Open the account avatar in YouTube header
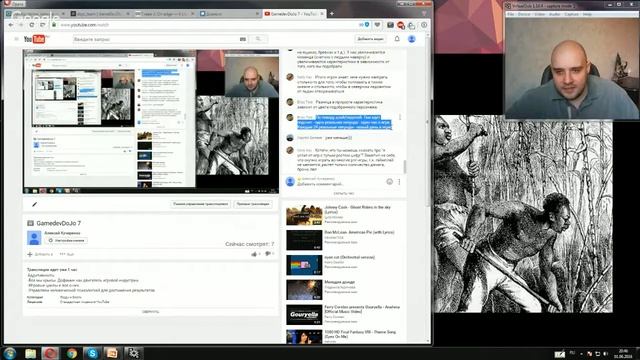 pyautogui.click(x=412, y=39)
